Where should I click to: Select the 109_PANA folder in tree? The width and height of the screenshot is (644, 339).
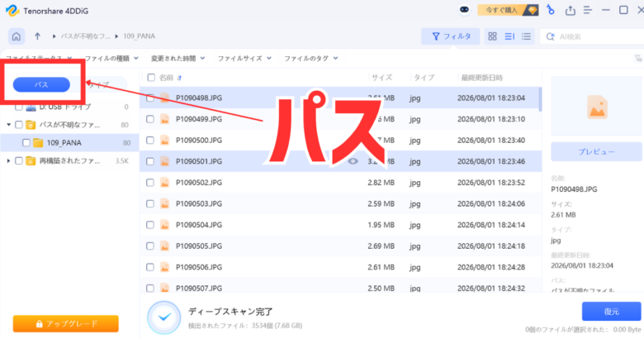coord(70,143)
